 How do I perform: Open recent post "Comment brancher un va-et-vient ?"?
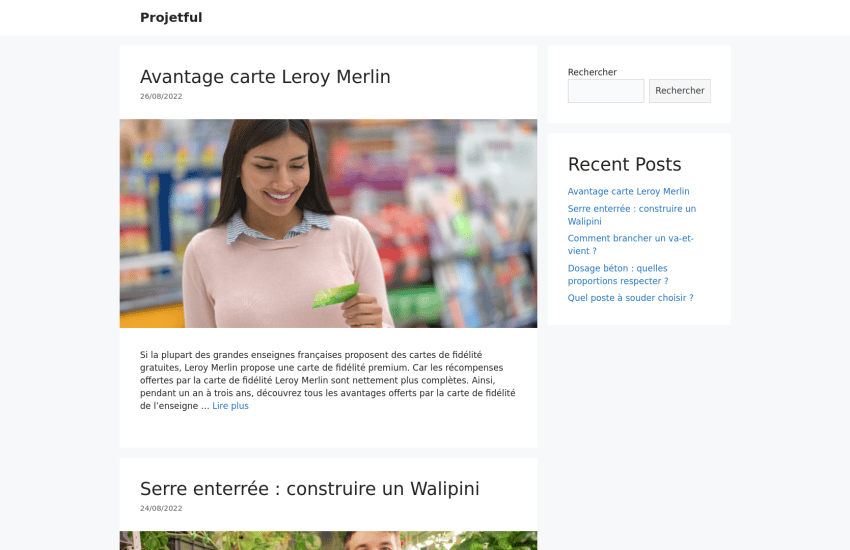click(630, 244)
